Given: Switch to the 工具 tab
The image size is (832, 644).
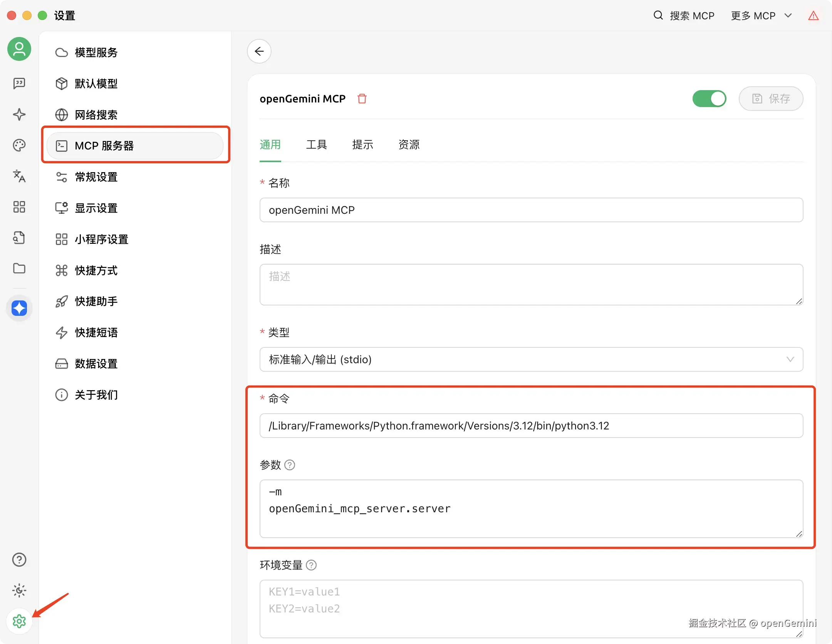Looking at the screenshot, I should click(x=316, y=145).
